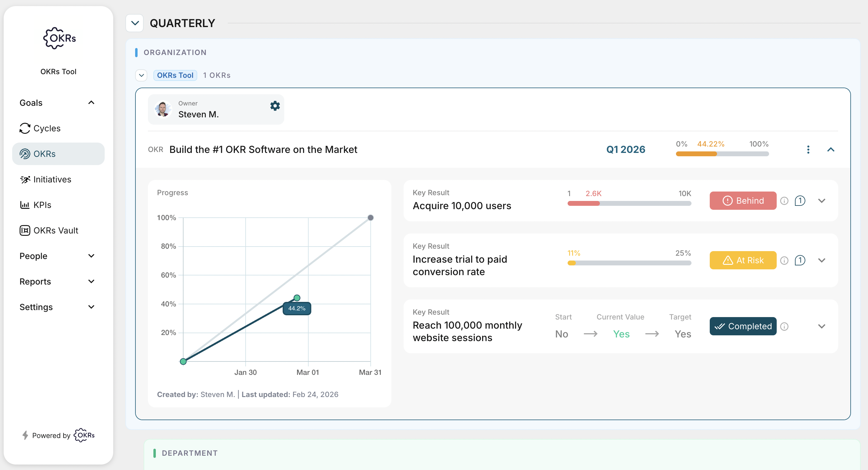The image size is (868, 470).
Task: Open owner settings gear icon
Action: [275, 106]
